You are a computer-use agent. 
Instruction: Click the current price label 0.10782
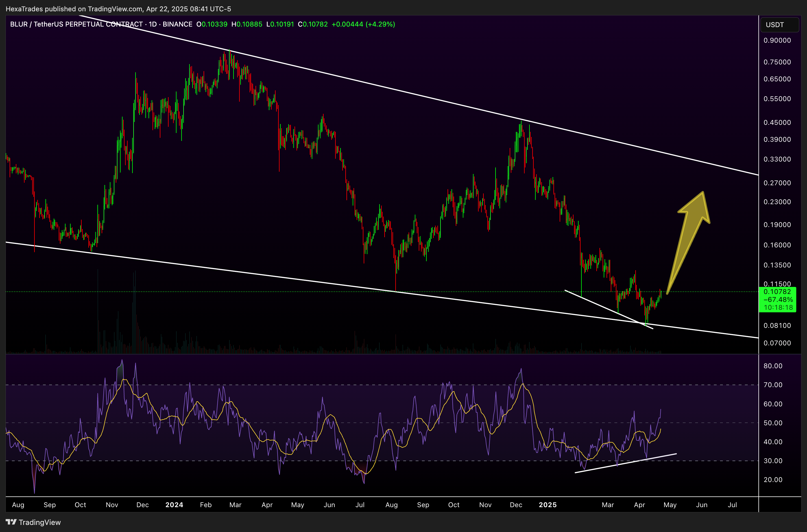click(x=777, y=291)
